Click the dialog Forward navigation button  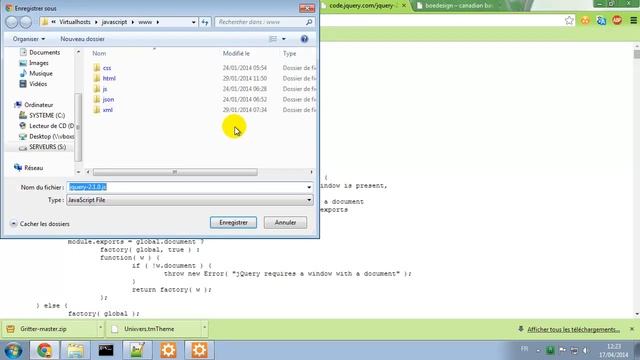tap(26, 22)
